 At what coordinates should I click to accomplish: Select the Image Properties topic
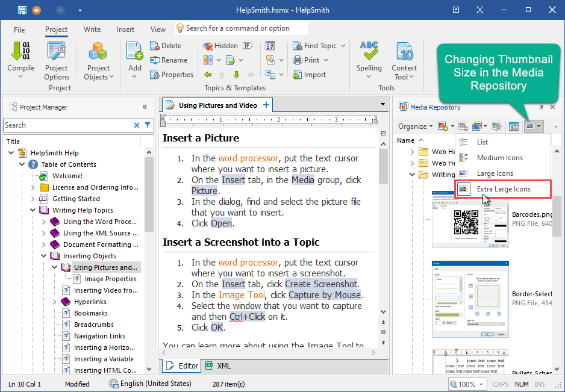[110, 279]
